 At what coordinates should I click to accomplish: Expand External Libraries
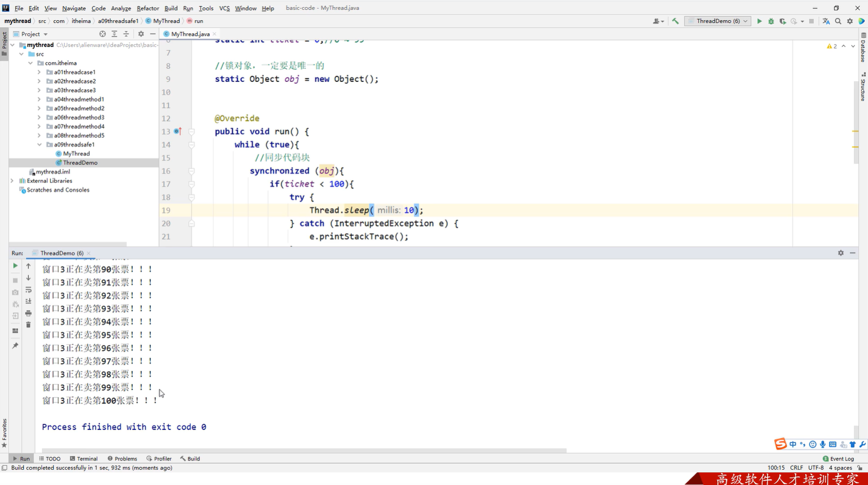point(13,181)
